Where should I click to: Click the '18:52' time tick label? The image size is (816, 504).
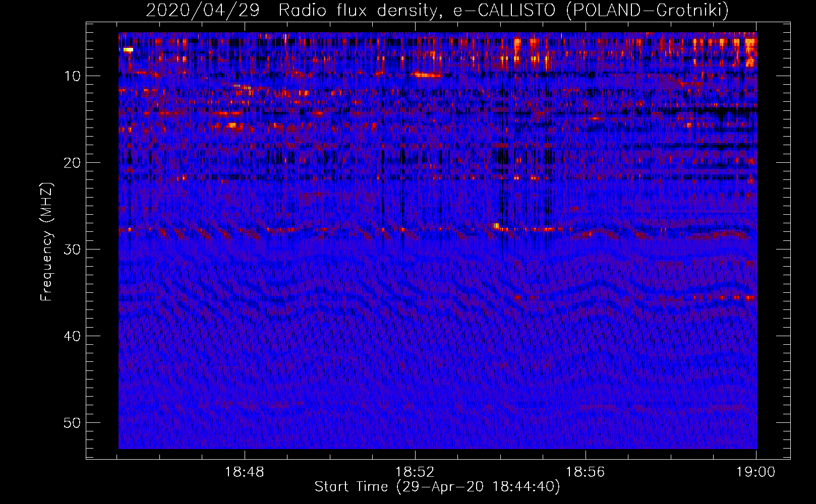click(x=415, y=472)
